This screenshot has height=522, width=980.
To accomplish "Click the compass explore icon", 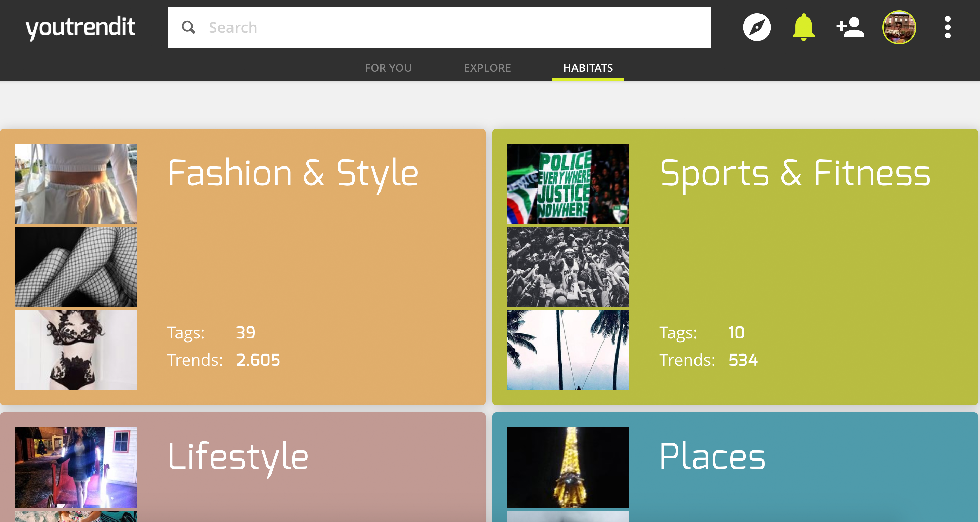I will pos(757,27).
